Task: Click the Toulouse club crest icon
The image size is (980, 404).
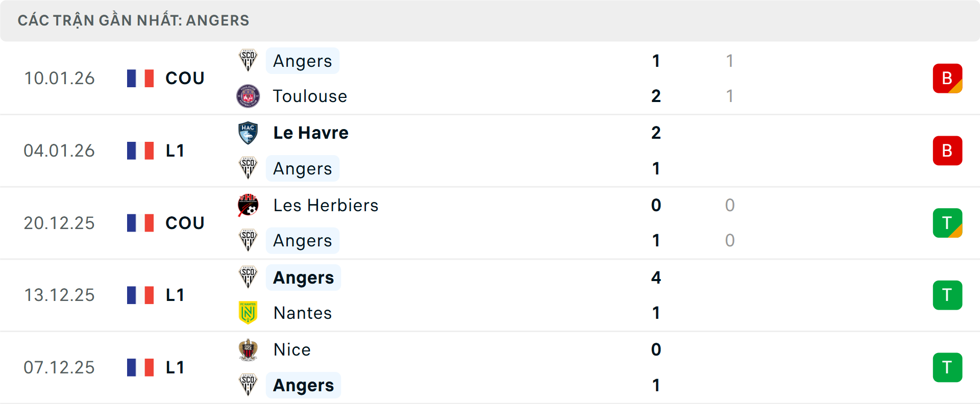Action: [x=248, y=96]
